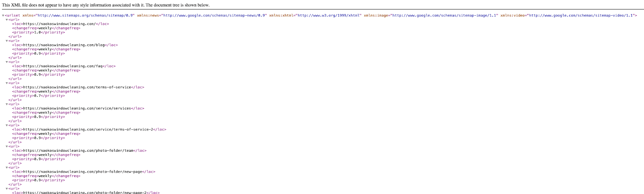The image size is (644, 194).
Task: Click the photo-folder/team loc URL text
Action: click(x=78, y=151)
